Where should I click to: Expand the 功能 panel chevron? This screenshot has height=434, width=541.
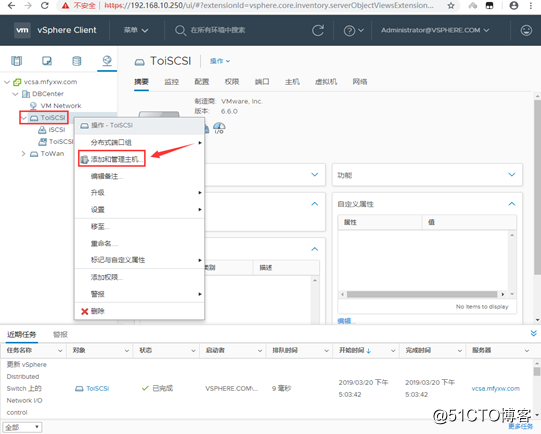(x=512, y=175)
